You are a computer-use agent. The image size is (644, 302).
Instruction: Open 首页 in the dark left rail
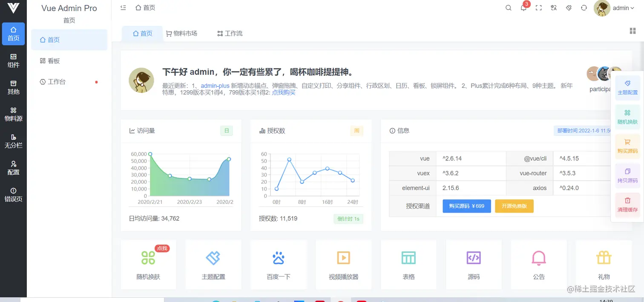point(13,34)
